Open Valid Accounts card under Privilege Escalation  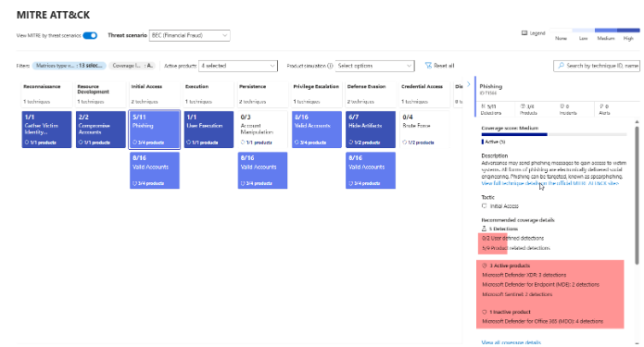pyautogui.click(x=317, y=130)
